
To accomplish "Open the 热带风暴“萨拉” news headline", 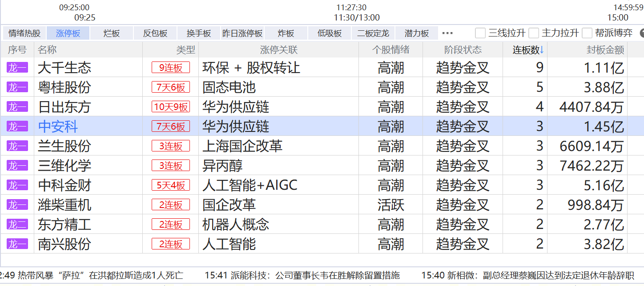I will [x=92, y=275].
